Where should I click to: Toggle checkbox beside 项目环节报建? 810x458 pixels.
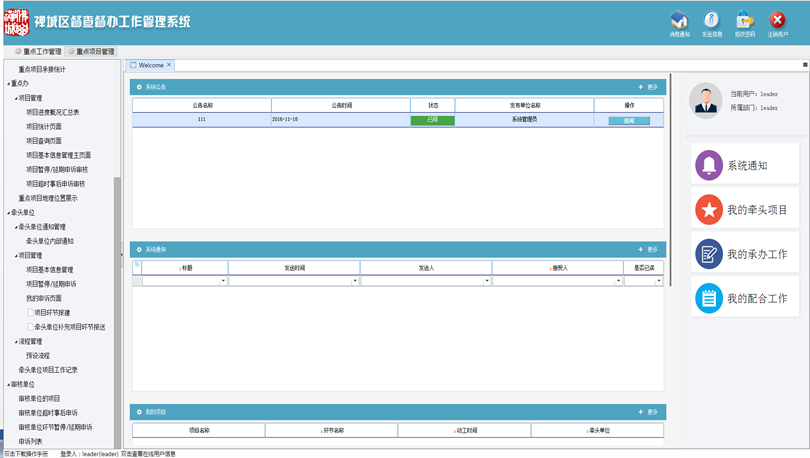pos(30,313)
